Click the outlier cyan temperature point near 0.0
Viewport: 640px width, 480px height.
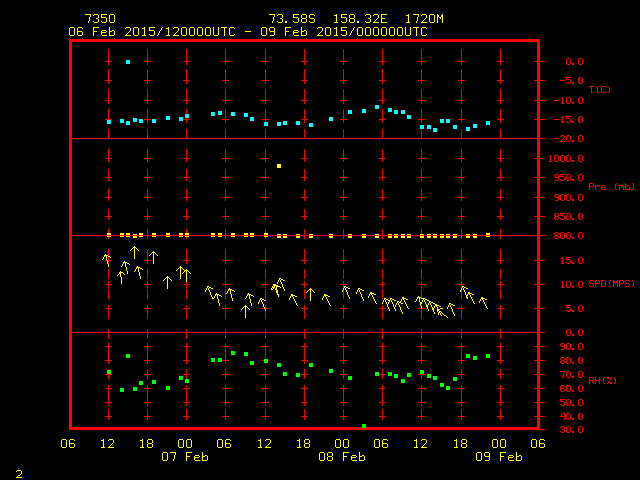(128, 62)
